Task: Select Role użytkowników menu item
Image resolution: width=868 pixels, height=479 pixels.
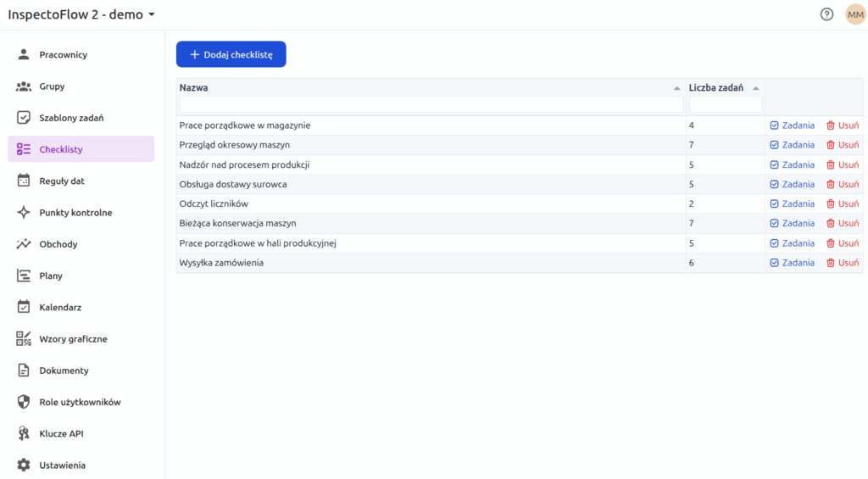Action: (81, 402)
